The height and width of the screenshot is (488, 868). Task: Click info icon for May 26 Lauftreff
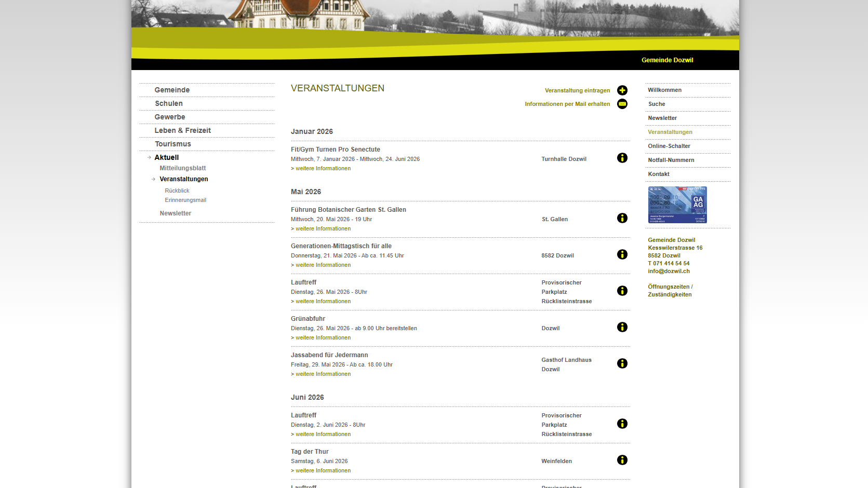pyautogui.click(x=622, y=291)
